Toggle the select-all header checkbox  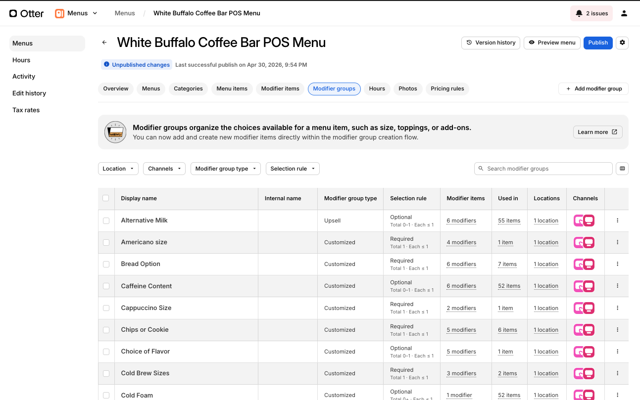pos(106,198)
